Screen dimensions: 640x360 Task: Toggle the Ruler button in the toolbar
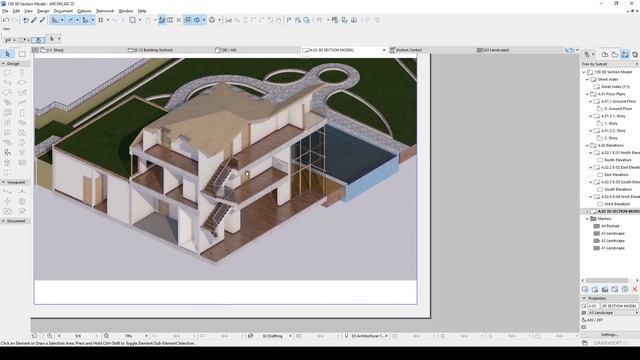(x=170, y=20)
